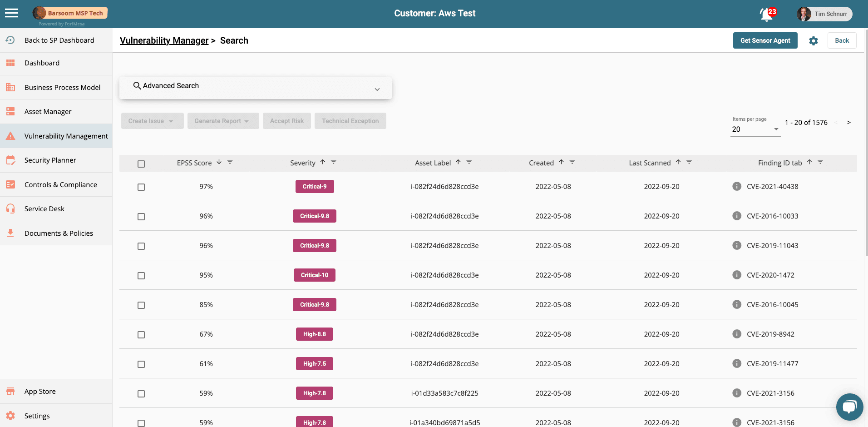868x427 pixels.
Task: Click the filter icon for the Created column
Action: pos(572,162)
